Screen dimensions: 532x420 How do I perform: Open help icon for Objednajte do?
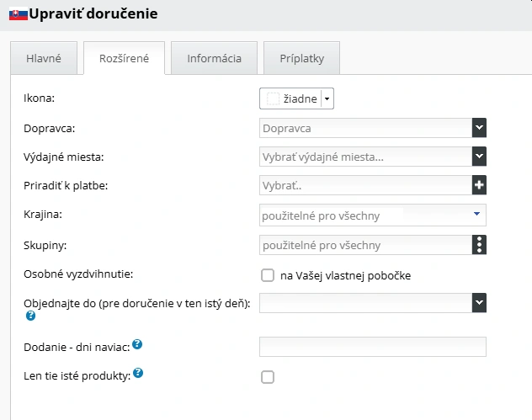30,316
